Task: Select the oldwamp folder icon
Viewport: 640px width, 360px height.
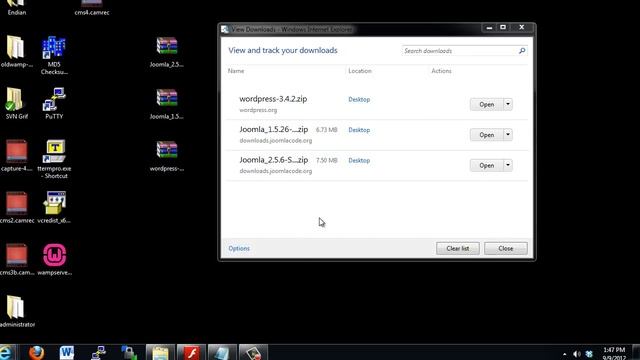Action: click(16, 51)
